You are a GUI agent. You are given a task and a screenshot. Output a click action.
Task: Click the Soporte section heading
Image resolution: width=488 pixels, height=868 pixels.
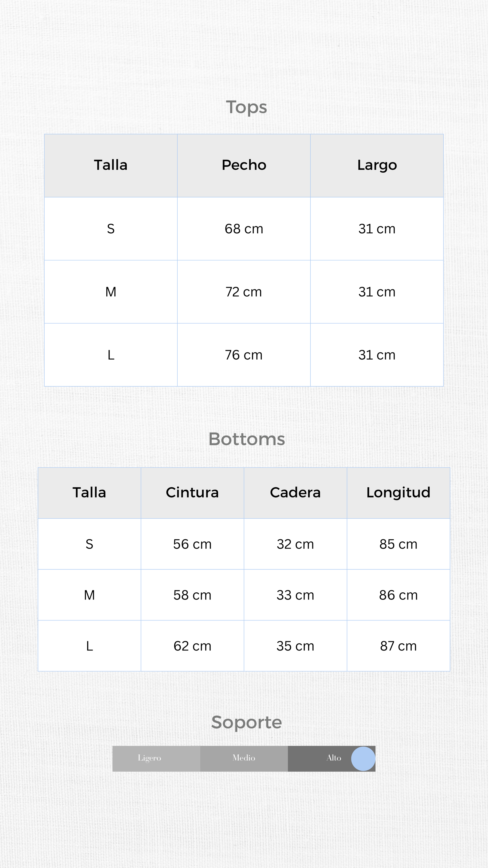(246, 722)
